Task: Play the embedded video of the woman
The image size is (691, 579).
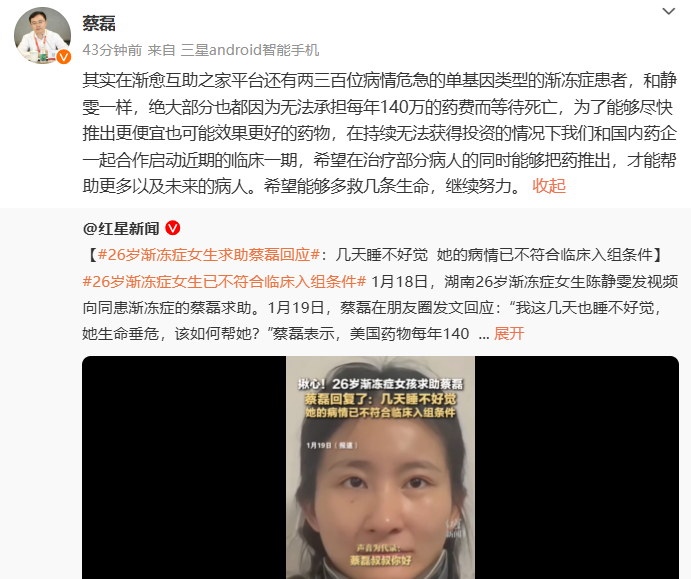Action: coord(380,468)
